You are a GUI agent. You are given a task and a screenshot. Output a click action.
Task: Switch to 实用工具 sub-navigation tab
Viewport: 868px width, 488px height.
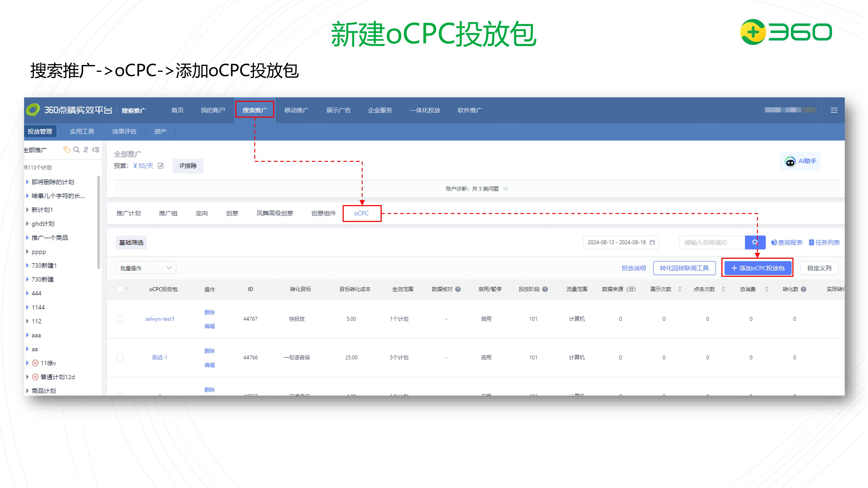point(82,131)
